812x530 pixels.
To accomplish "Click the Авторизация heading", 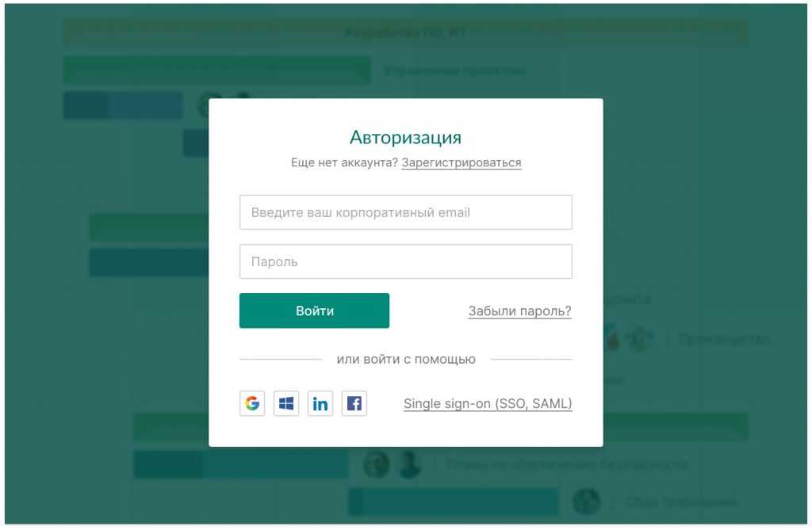I will point(405,137).
